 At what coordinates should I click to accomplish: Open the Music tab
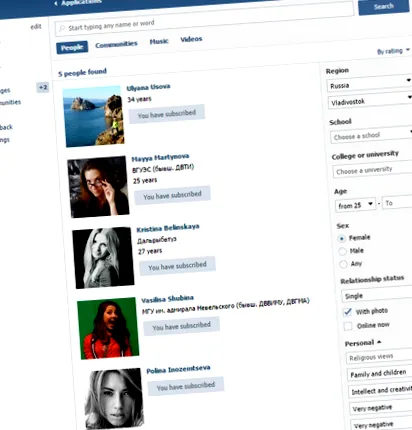[x=159, y=41]
